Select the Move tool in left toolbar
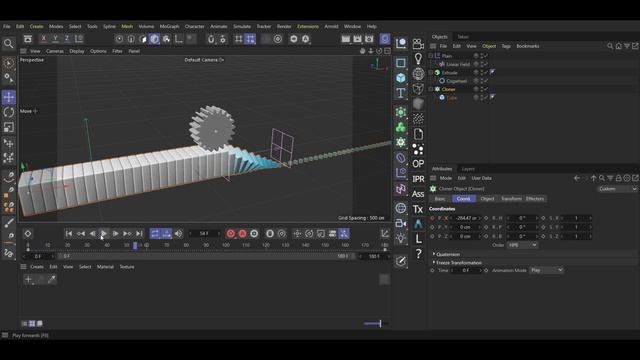Image resolution: width=640 pixels, height=360 pixels. [9, 97]
